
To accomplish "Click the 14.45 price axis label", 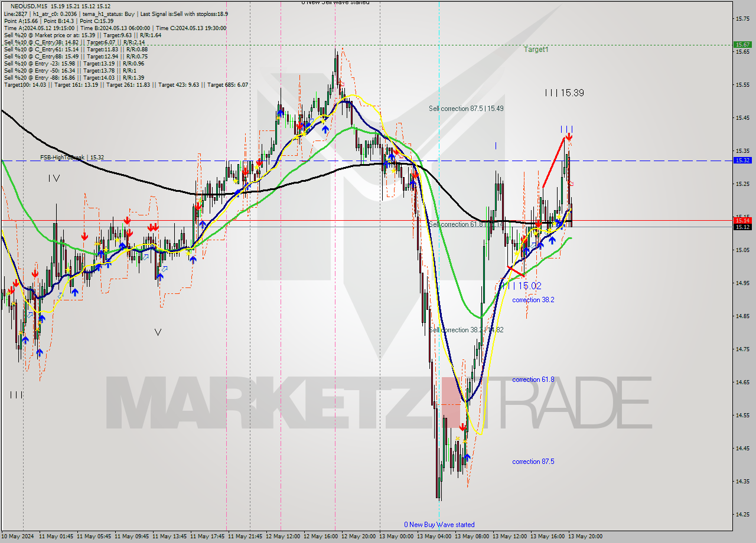I will [742, 449].
